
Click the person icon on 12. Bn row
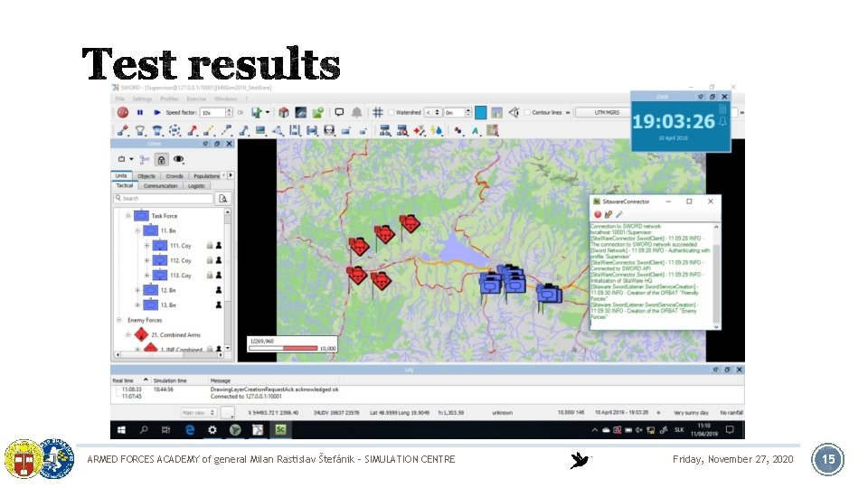[x=219, y=290]
